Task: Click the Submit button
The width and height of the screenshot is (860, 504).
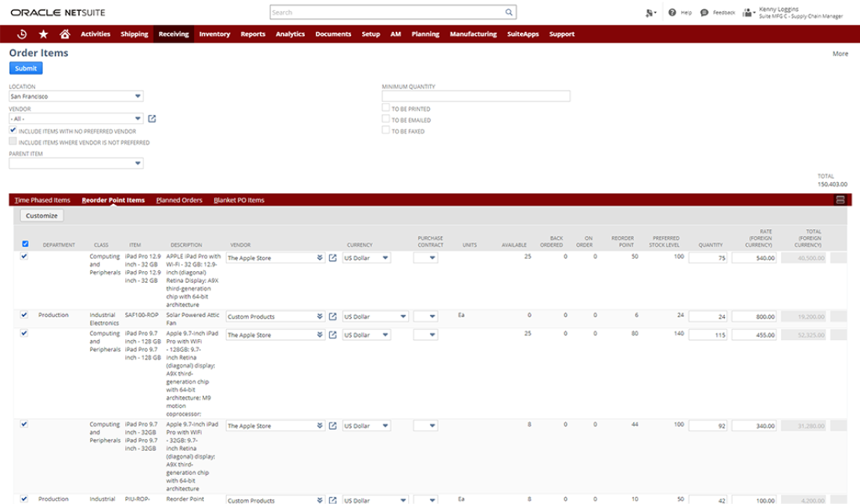Action: [x=26, y=69]
